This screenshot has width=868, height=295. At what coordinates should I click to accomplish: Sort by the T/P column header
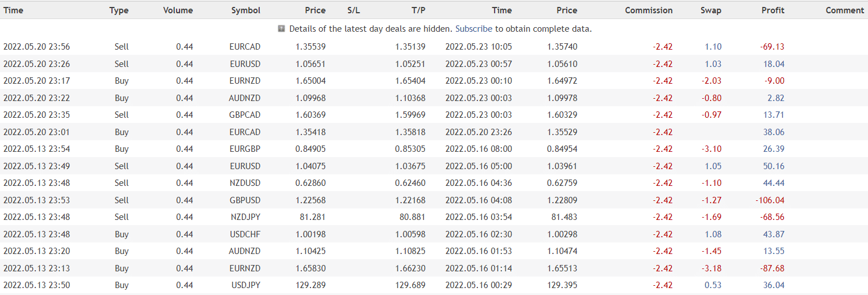(x=418, y=10)
